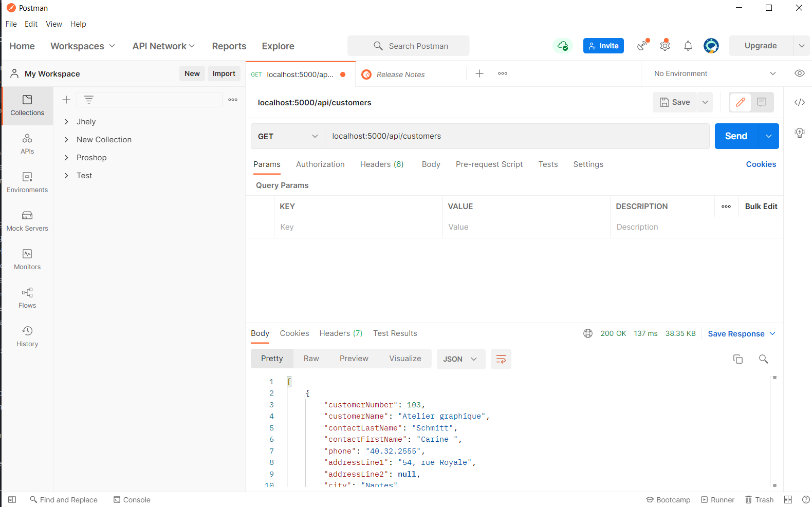Screen dimensions: 812x507
Task: Open the No Environment selector
Action: click(x=714, y=73)
